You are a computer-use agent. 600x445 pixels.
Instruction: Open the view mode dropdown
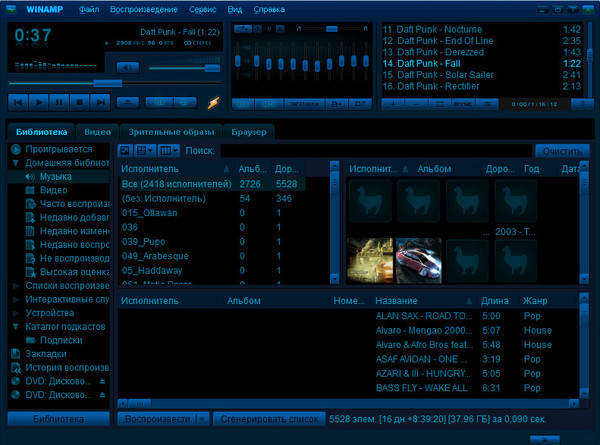coord(145,151)
